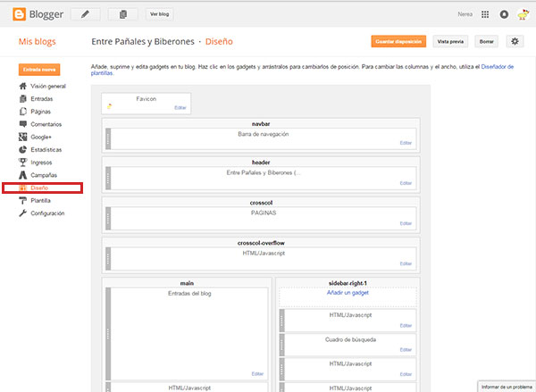536x392 pixels.
Task: Grab the PAGINAS gadget drag handle
Action: coord(108,219)
